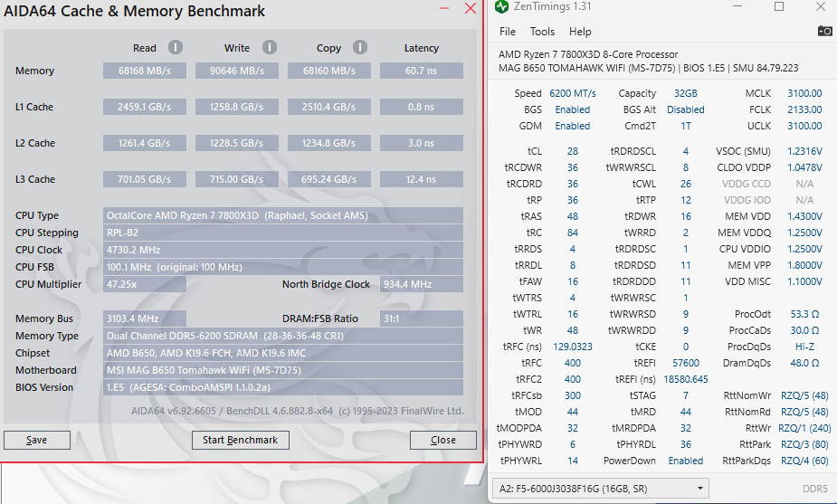Click the CPU Type field with Ryzen 7 7800X3D
Viewport: 837px width, 504px height.
(283, 215)
